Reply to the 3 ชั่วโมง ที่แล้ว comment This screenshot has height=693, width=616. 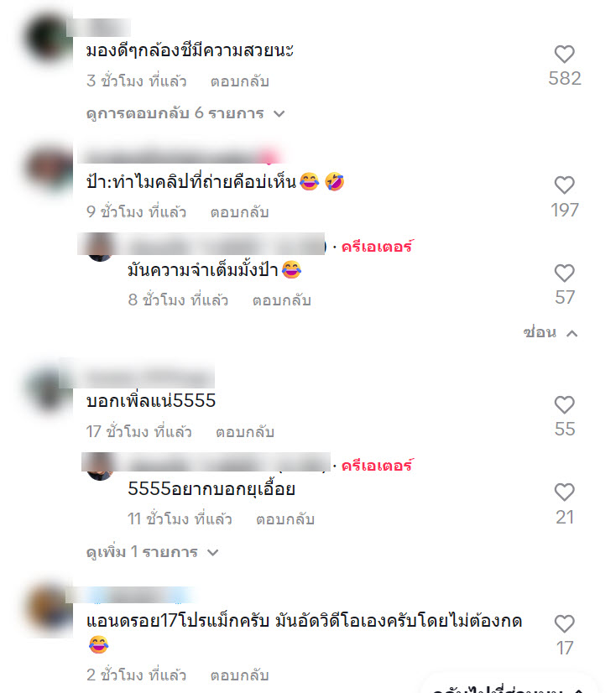tap(240, 81)
